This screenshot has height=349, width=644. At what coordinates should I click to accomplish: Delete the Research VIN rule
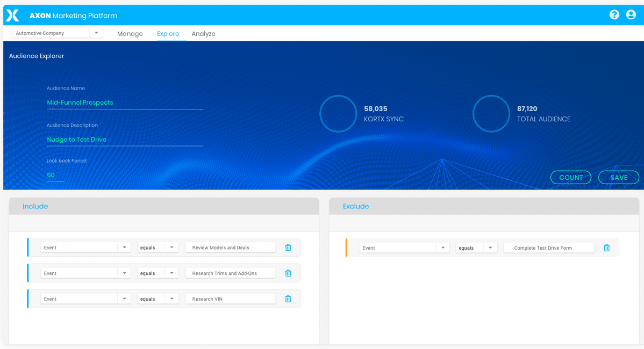[288, 299]
